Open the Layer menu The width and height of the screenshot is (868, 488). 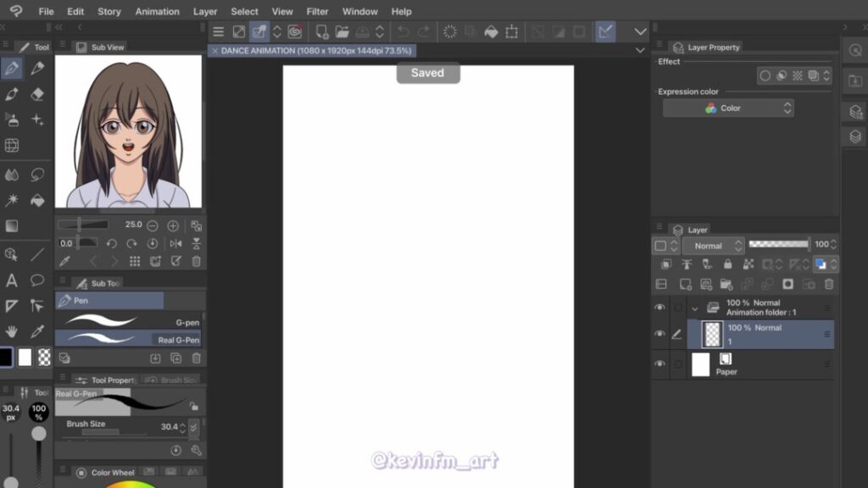[x=205, y=11]
